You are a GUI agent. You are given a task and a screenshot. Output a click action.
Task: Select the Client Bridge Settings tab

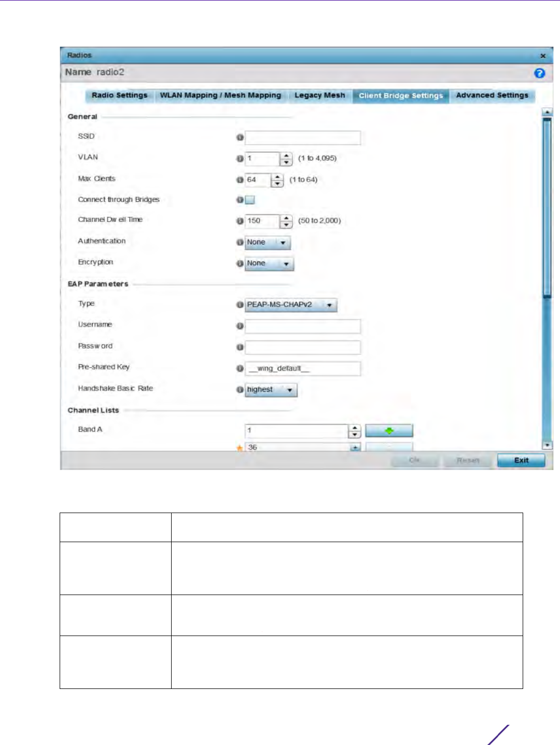[x=401, y=95]
